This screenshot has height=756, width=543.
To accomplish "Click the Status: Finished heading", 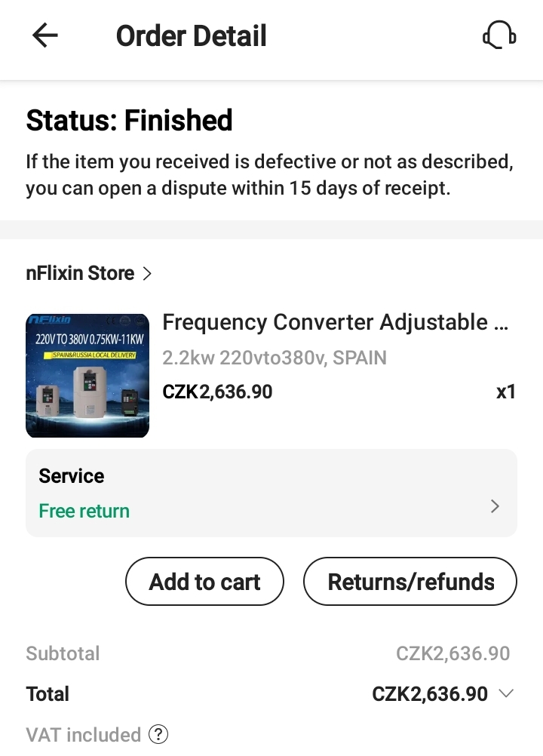I will point(129,121).
